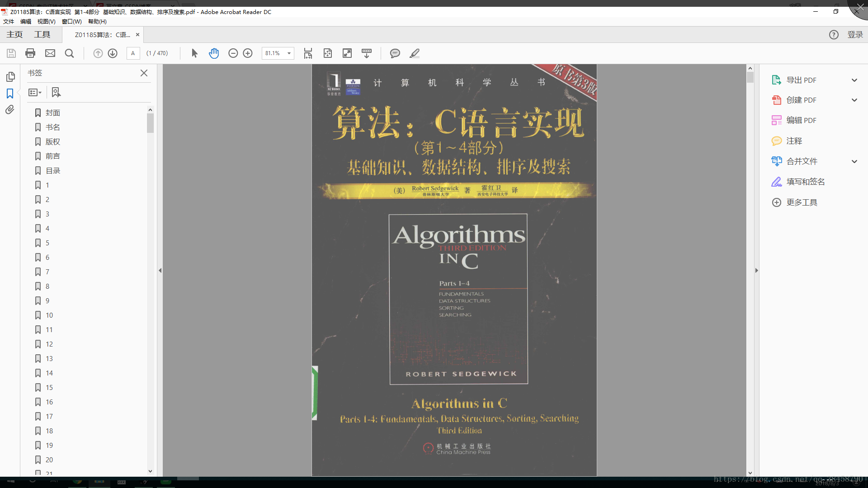
Task: Open the 文件 menu
Action: point(8,21)
